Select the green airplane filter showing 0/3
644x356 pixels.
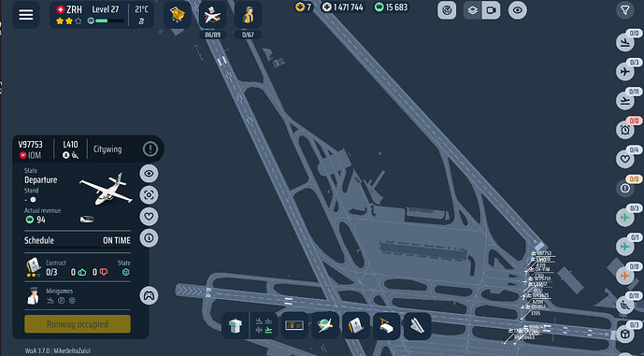point(624,218)
